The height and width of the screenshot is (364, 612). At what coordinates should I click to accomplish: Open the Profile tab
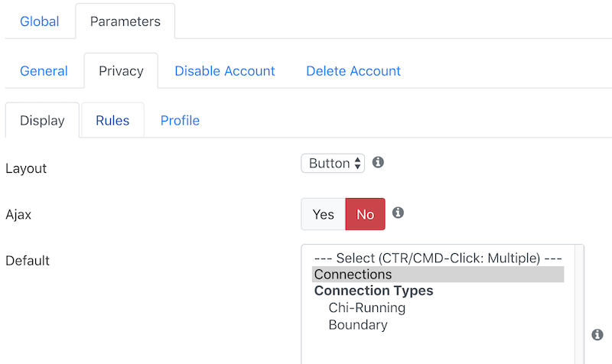tap(180, 121)
